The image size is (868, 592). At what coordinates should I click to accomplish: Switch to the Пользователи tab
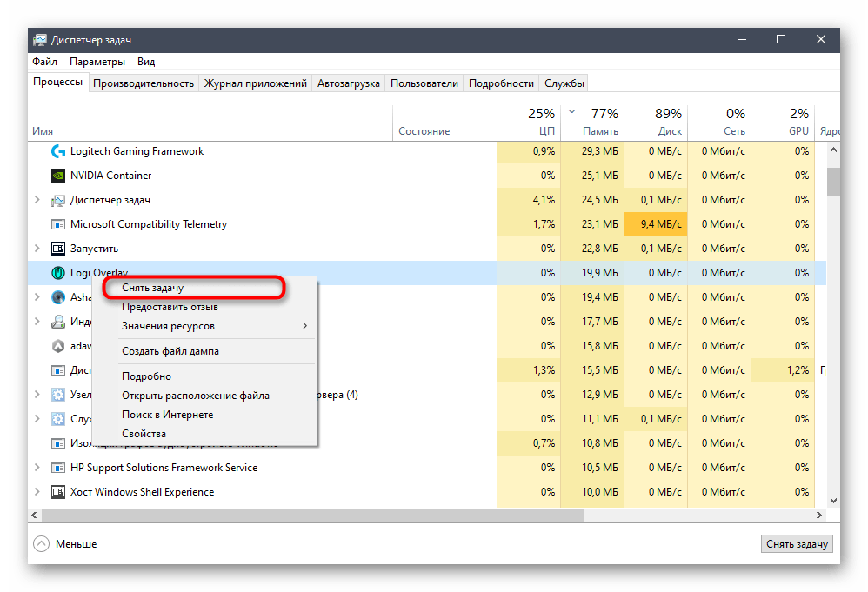(x=424, y=83)
